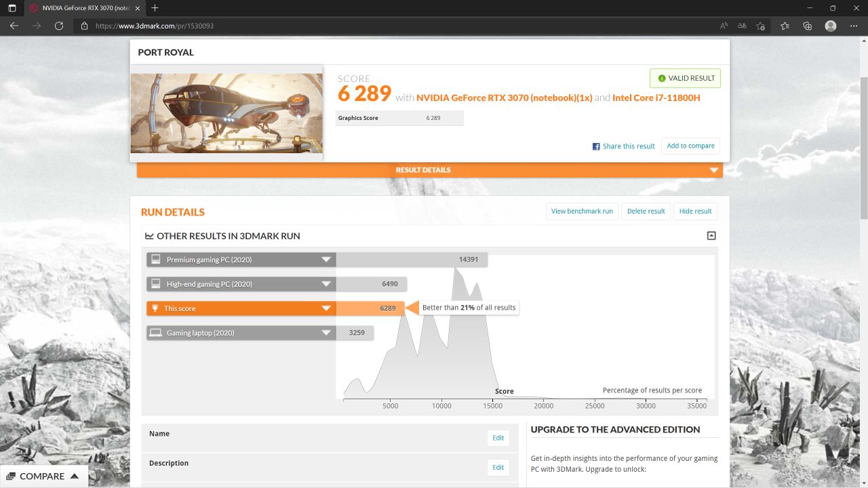Go back to the previous page

(14, 26)
